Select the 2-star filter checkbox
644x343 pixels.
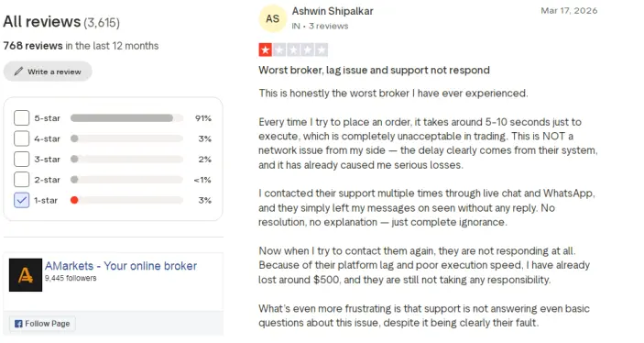21,180
